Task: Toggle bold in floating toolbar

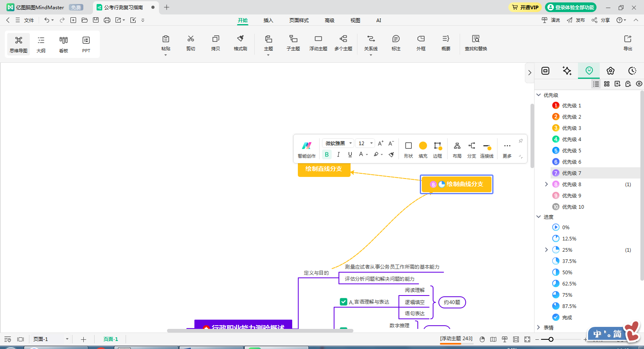Action: (327, 154)
